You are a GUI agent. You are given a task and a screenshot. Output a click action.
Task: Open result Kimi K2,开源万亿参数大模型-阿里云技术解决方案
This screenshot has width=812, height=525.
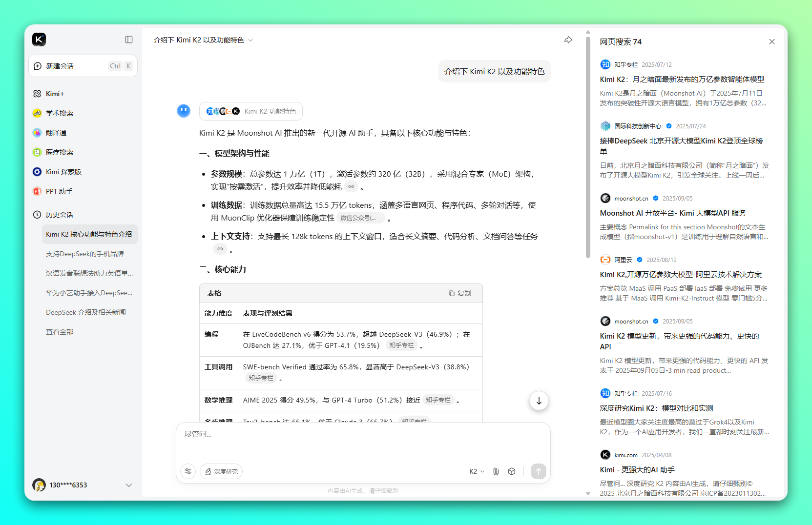(x=681, y=275)
